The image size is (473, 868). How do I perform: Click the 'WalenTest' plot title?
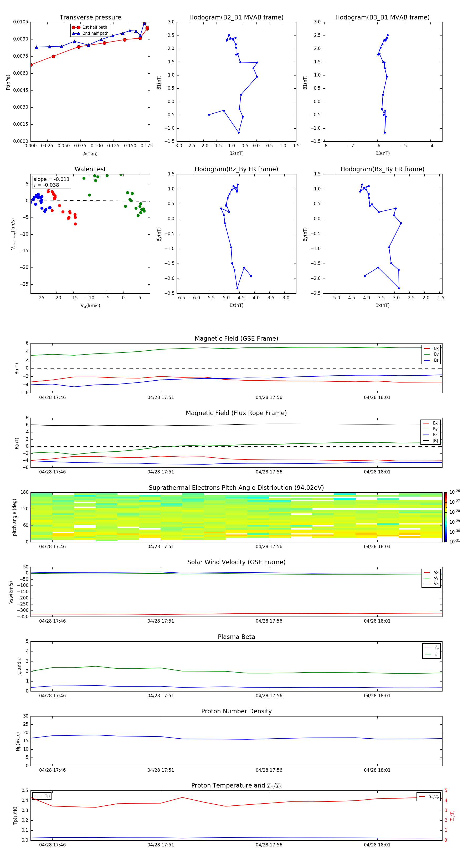click(90, 169)
